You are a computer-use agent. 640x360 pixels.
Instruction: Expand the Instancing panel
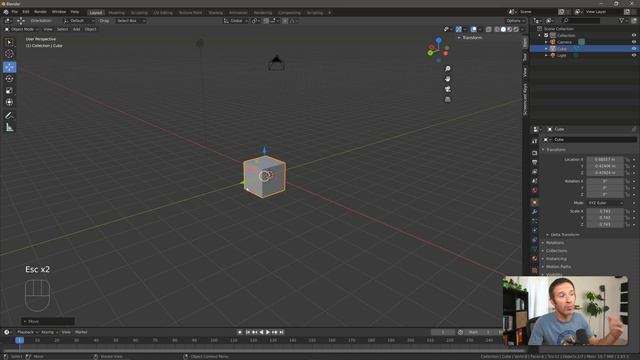556,259
